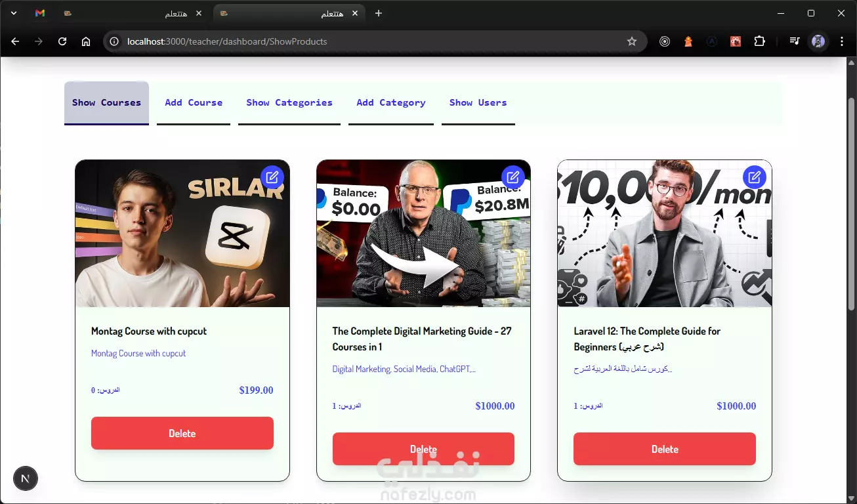The height and width of the screenshot is (504, 857).
Task: View site information icon in address bar
Action: pyautogui.click(x=114, y=41)
